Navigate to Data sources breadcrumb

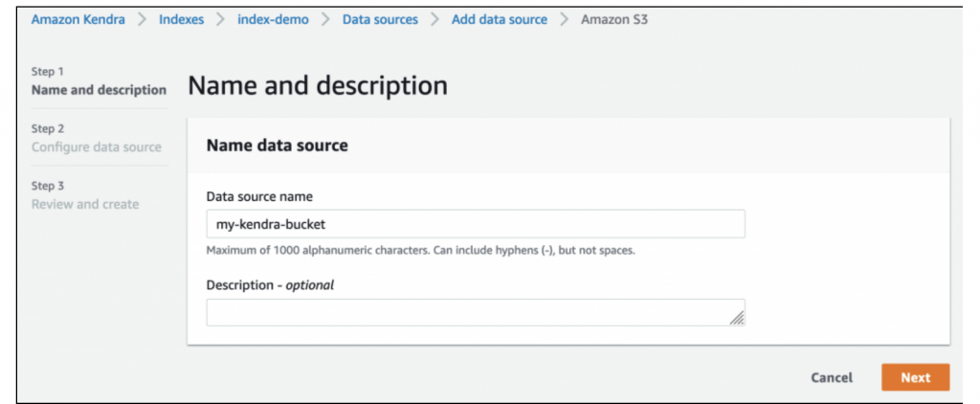coord(380,19)
